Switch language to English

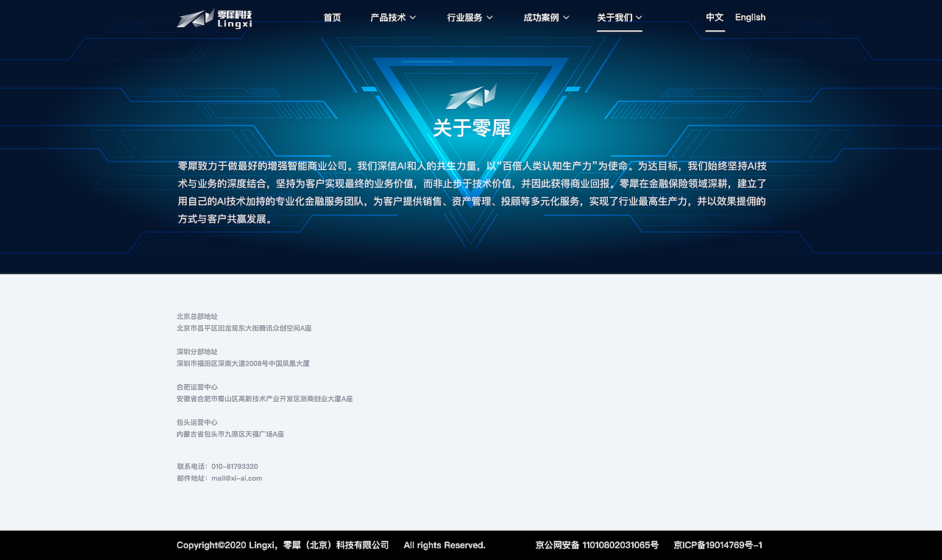750,17
